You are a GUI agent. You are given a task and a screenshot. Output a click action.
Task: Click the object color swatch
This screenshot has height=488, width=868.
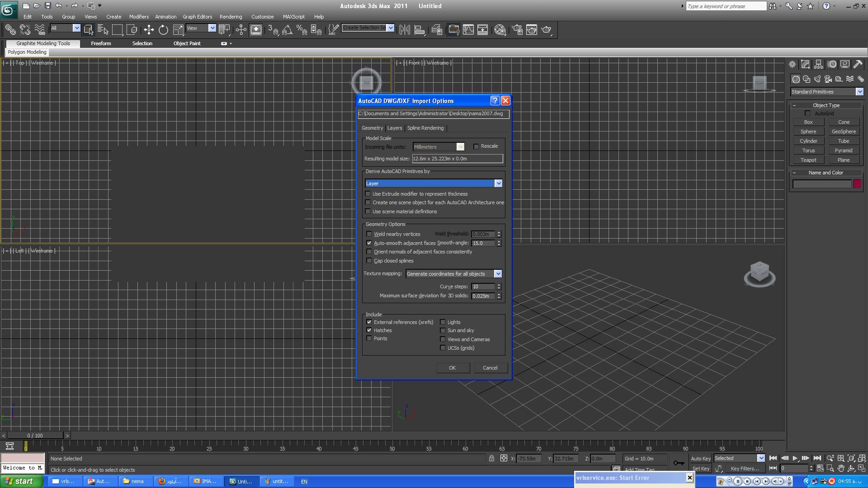click(x=857, y=184)
